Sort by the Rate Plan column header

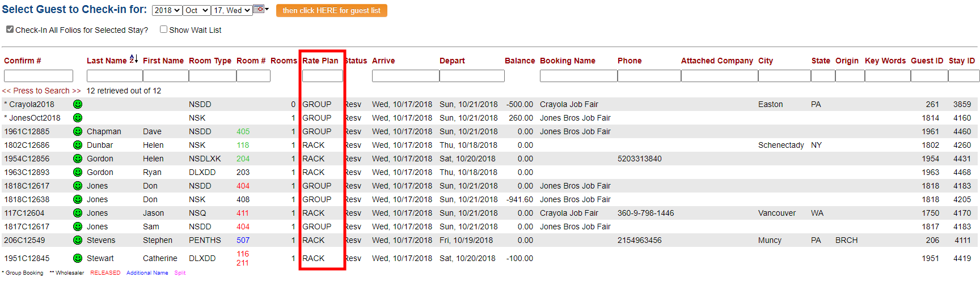tap(320, 61)
